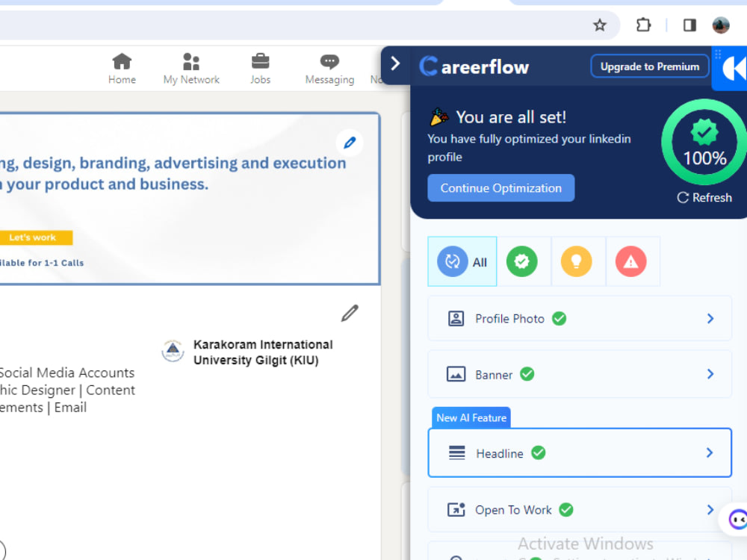Screen dimensions: 747x560
Task: Click the Headline lines icon
Action: coord(457,453)
